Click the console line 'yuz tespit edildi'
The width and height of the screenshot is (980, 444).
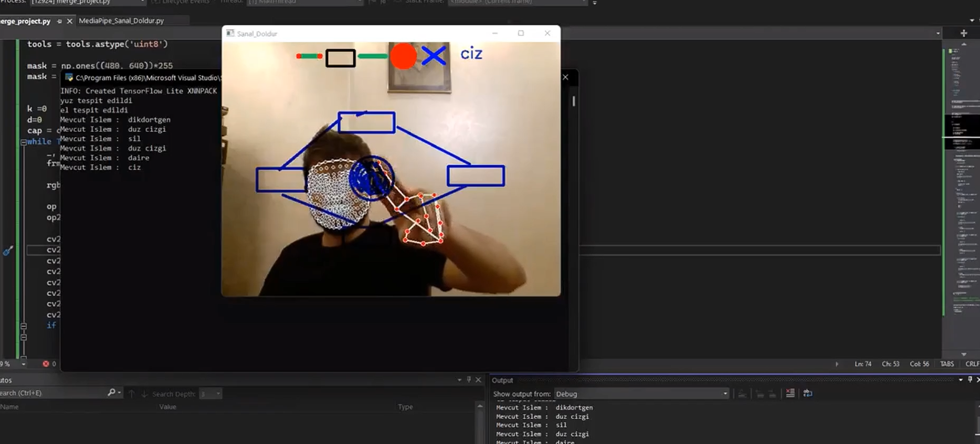(96, 100)
